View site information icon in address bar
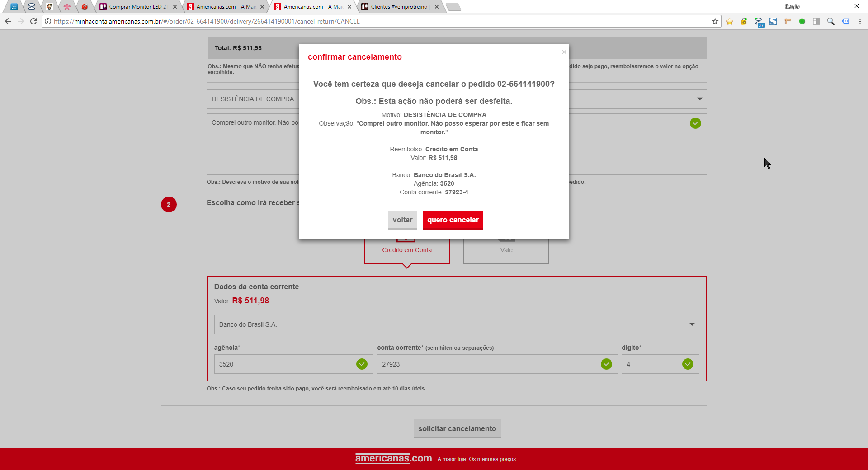The width and height of the screenshot is (868, 470). [x=48, y=21]
